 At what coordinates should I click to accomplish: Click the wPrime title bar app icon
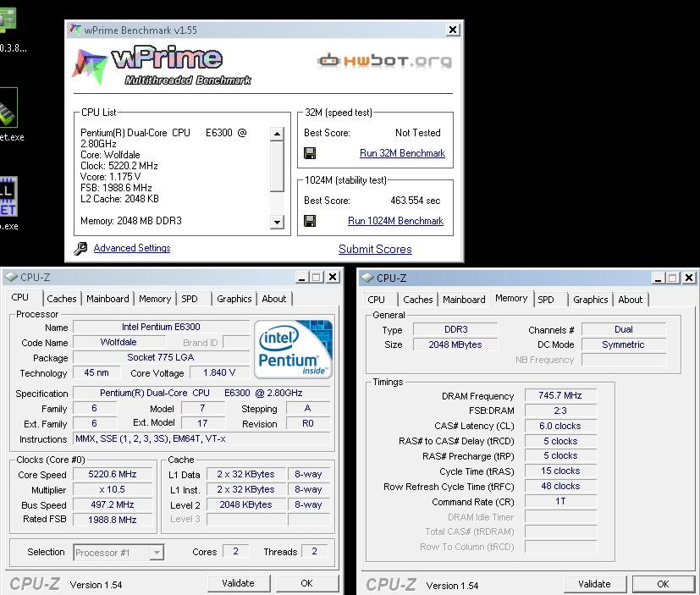75,30
